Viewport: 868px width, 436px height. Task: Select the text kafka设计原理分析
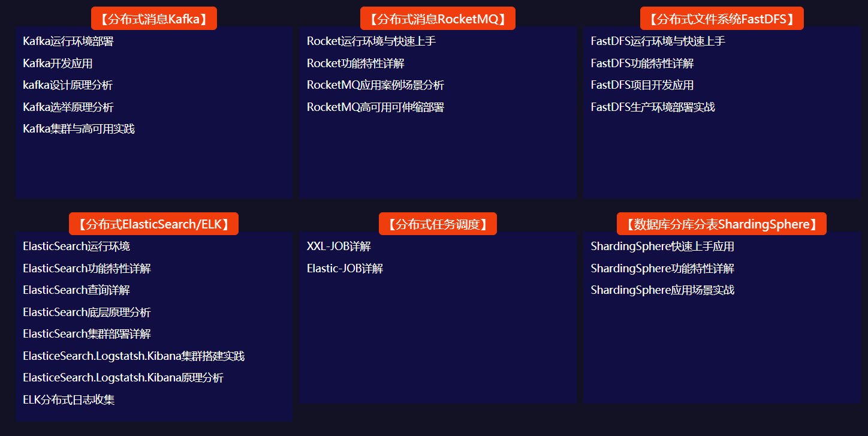pos(68,85)
